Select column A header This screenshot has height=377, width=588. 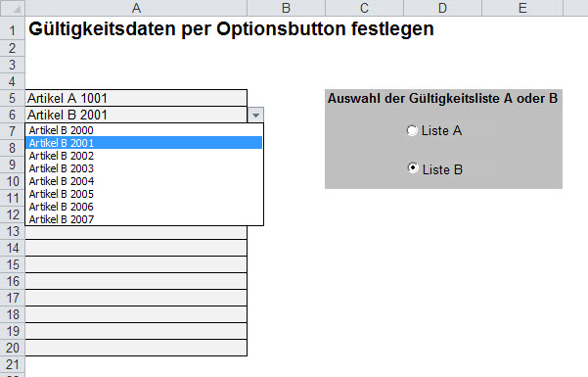(136, 8)
